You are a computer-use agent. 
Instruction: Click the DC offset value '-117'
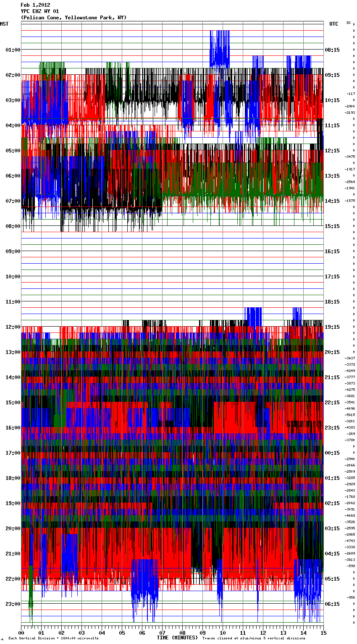350,94
